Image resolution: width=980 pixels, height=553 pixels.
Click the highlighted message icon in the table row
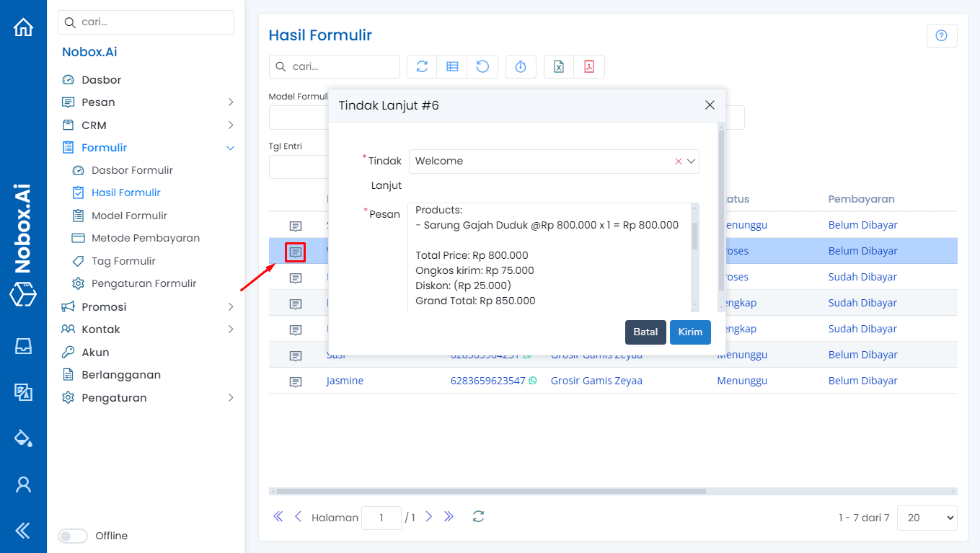click(x=295, y=251)
